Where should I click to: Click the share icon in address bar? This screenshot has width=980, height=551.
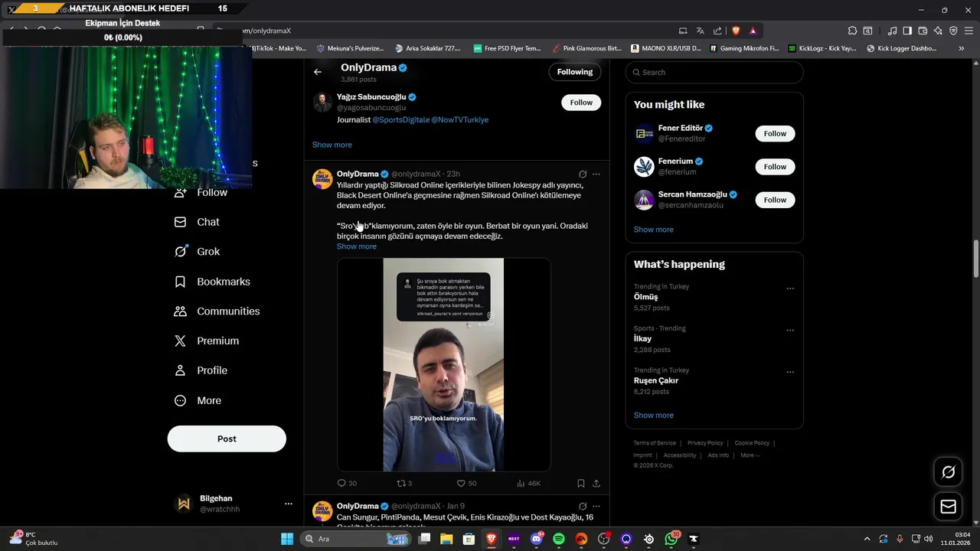[717, 31]
